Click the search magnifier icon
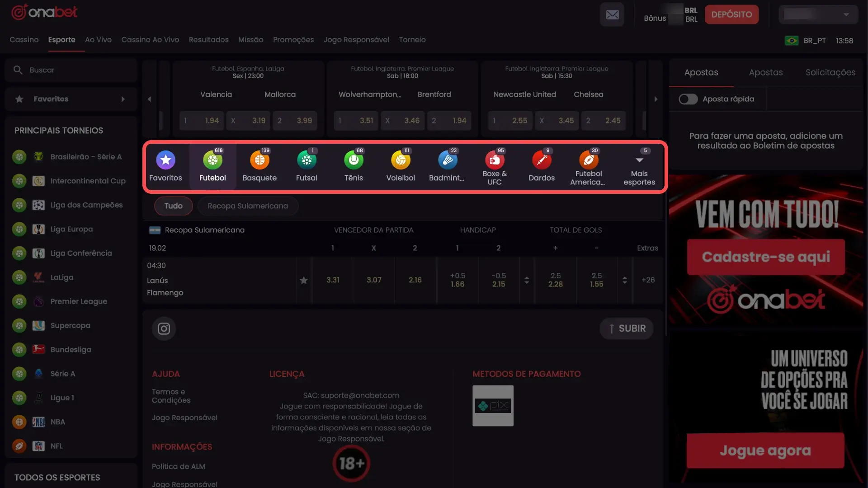 [x=18, y=70]
